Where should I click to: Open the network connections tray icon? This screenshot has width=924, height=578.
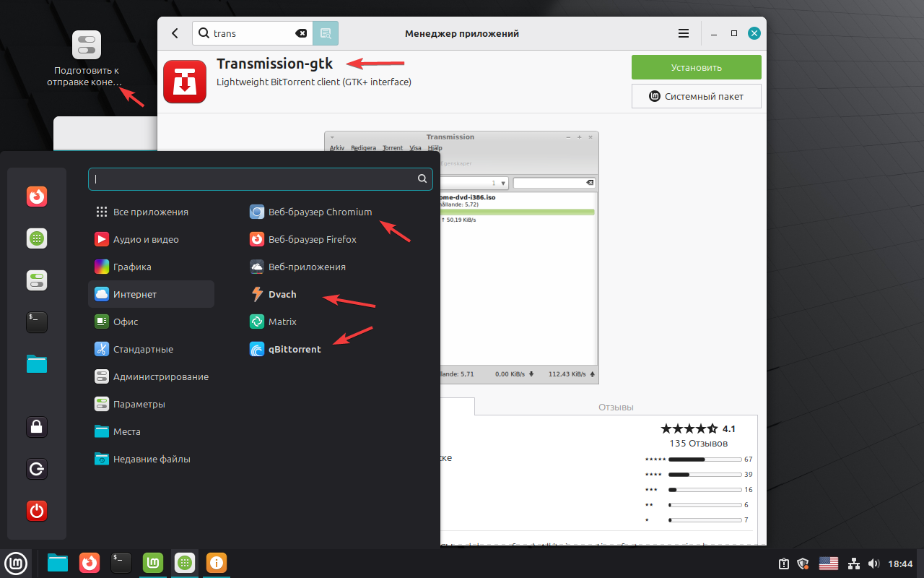(854, 564)
